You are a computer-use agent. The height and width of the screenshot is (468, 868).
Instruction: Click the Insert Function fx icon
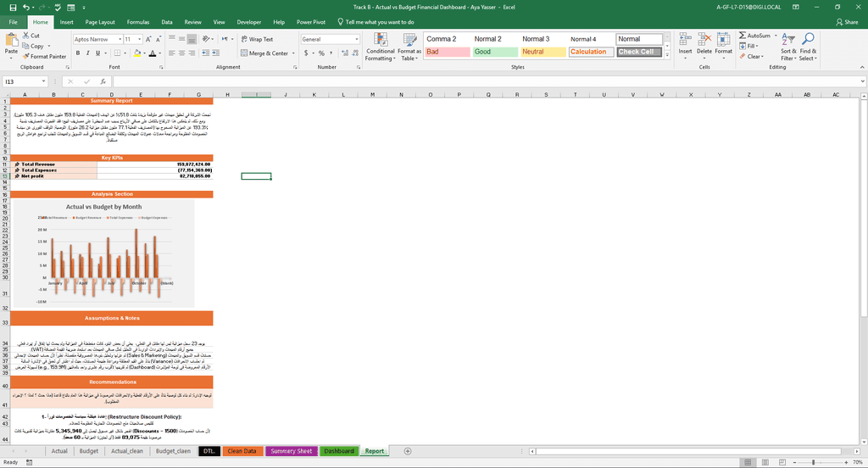tap(103, 81)
